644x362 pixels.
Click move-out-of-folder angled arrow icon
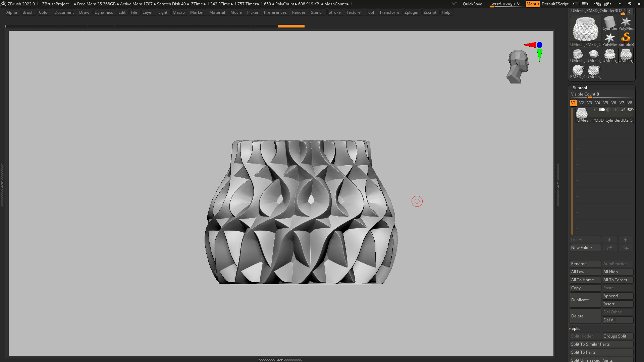[626, 248]
